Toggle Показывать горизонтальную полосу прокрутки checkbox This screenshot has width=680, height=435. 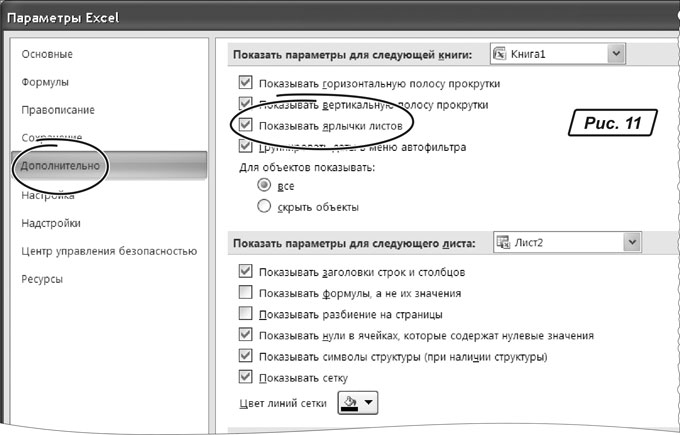pyautogui.click(x=246, y=83)
